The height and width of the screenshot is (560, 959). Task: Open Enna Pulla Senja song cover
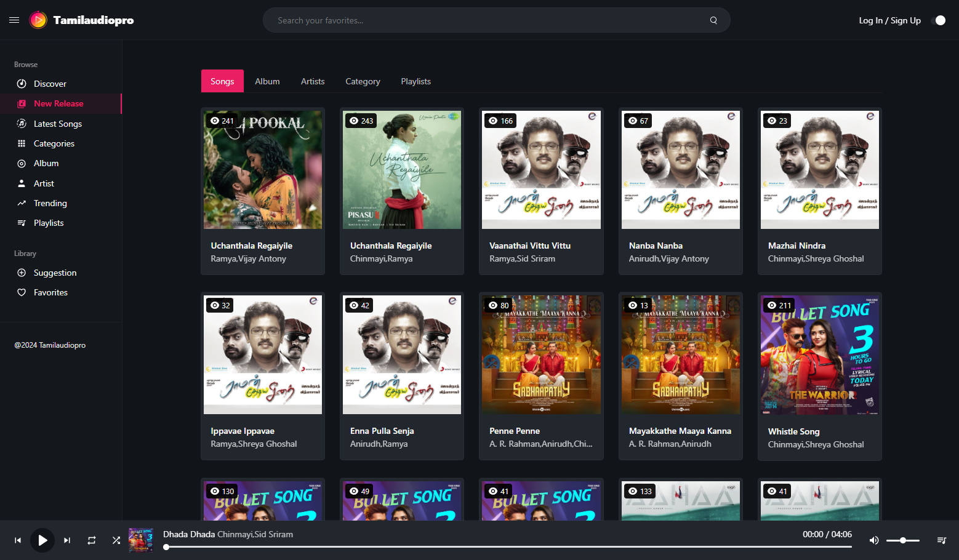[x=402, y=354]
